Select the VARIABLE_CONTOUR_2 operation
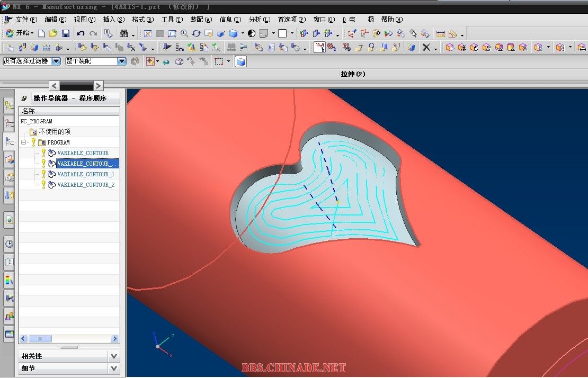This screenshot has height=378, width=588. 86,185
